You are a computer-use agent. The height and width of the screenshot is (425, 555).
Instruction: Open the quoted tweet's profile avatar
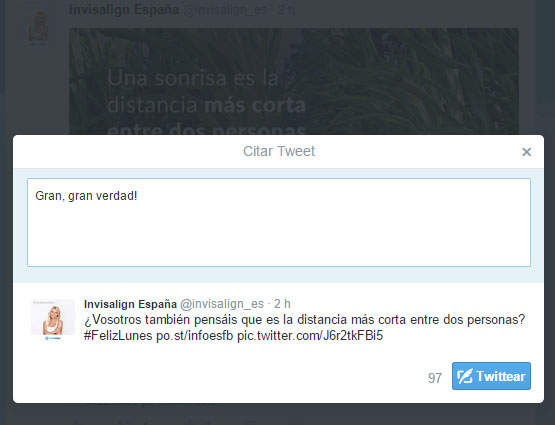coord(53,317)
